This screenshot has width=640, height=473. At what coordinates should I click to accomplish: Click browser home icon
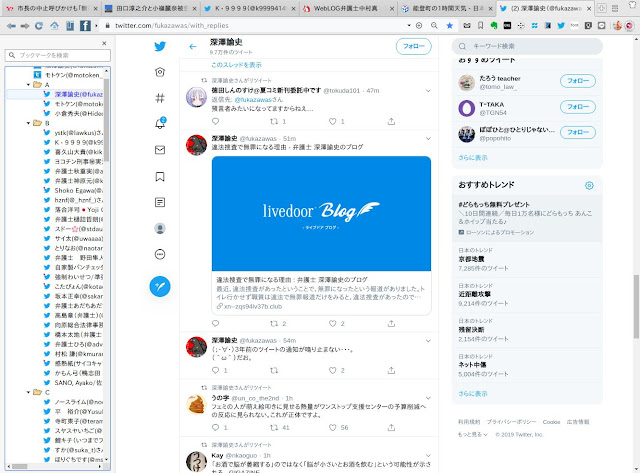click(x=54, y=26)
